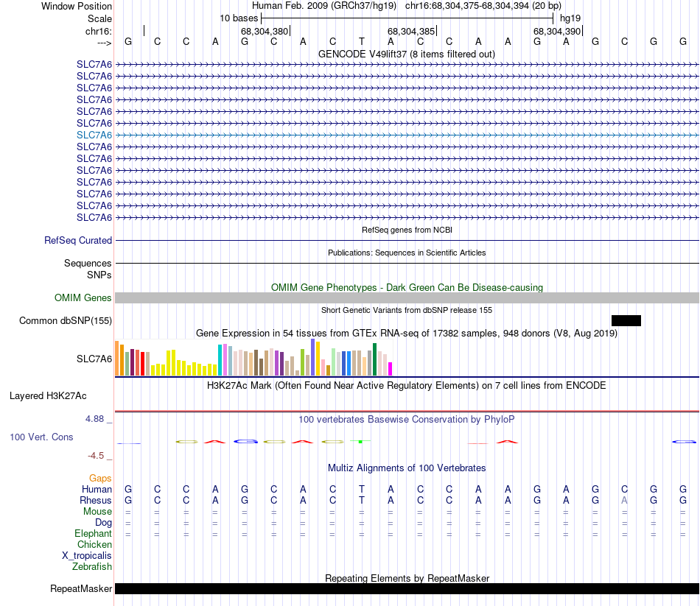Click '100 vertebrates Basewise Conservation by PhyloP' title
Viewport: 700px width, 606px height.
click(407, 419)
